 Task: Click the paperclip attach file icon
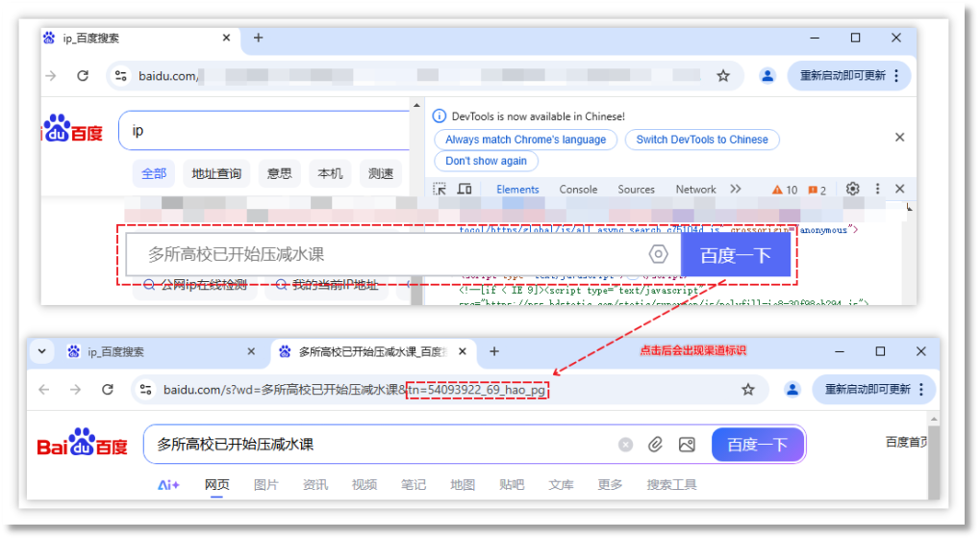pyautogui.click(x=655, y=445)
